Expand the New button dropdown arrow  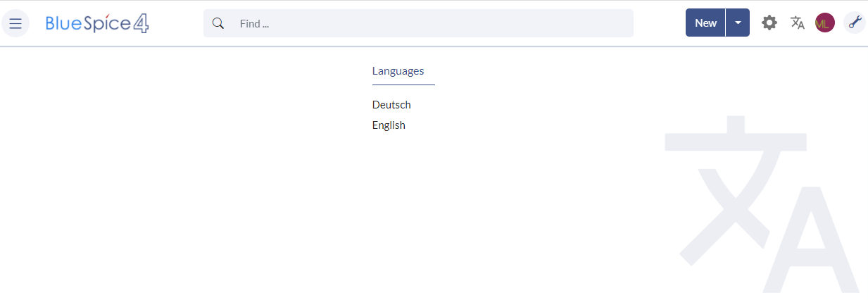(x=738, y=23)
